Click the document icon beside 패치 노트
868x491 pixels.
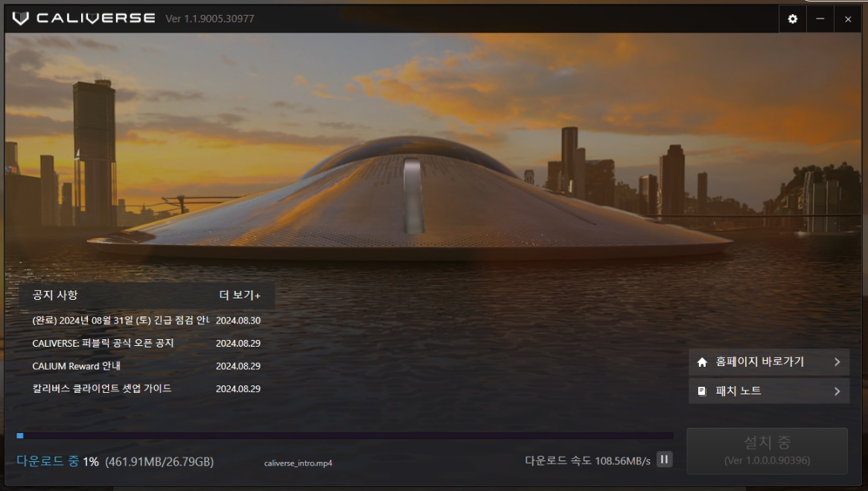pos(702,391)
